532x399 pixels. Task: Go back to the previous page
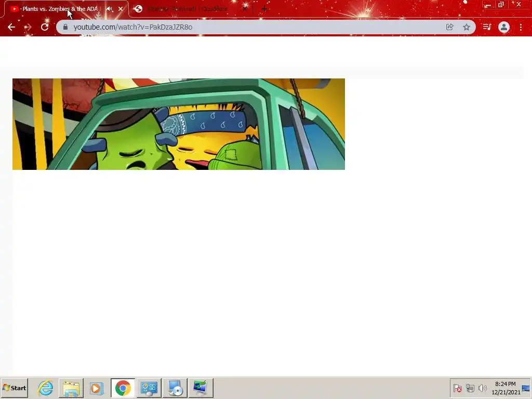coord(11,27)
